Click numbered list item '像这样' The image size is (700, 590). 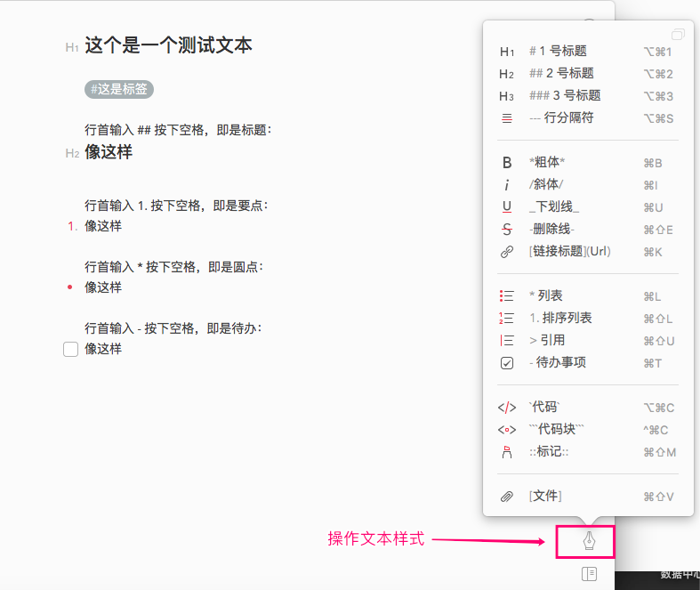[103, 226]
